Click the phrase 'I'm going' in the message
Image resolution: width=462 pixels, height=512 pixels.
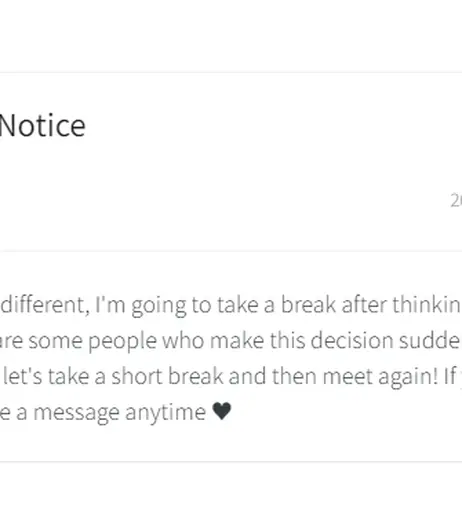point(141,306)
